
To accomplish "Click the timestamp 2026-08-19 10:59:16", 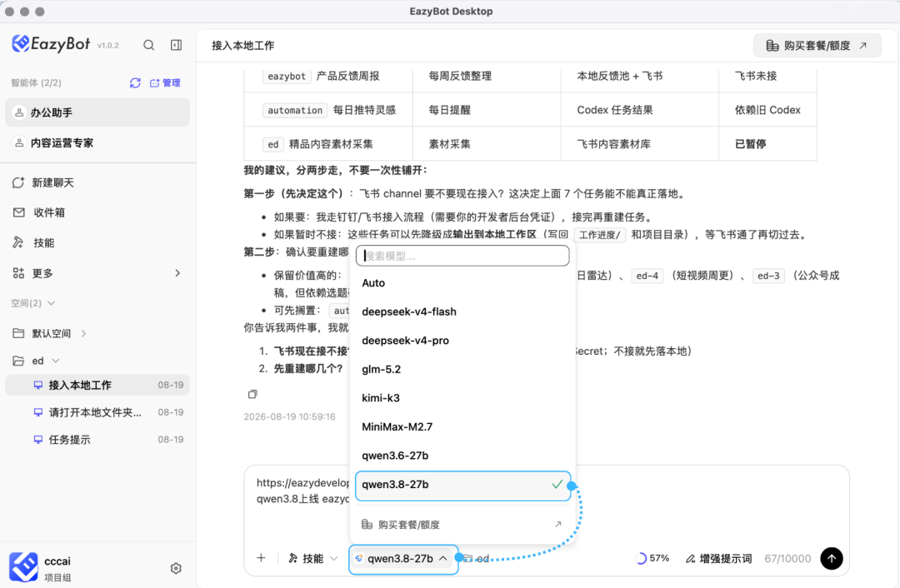I will (289, 416).
